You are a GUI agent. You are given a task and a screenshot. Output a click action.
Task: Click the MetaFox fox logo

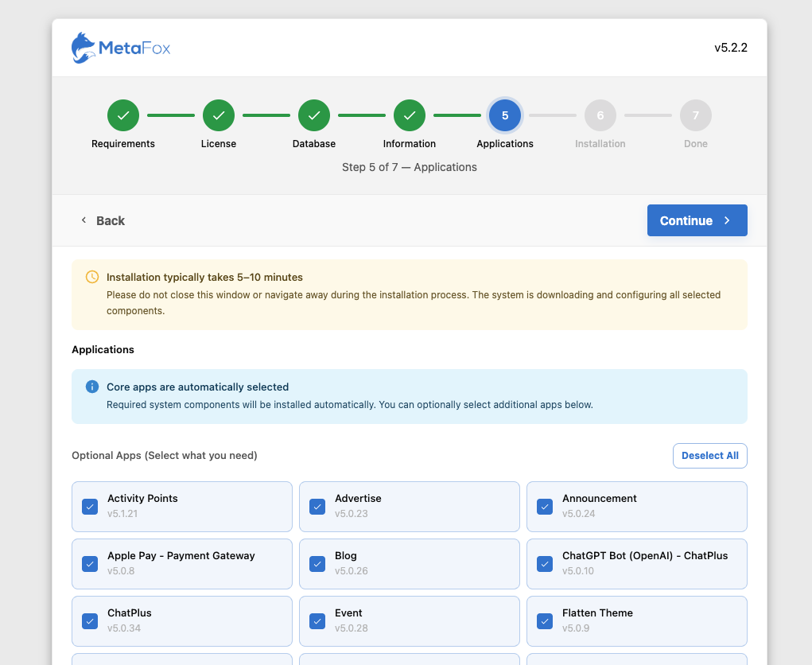click(x=84, y=48)
